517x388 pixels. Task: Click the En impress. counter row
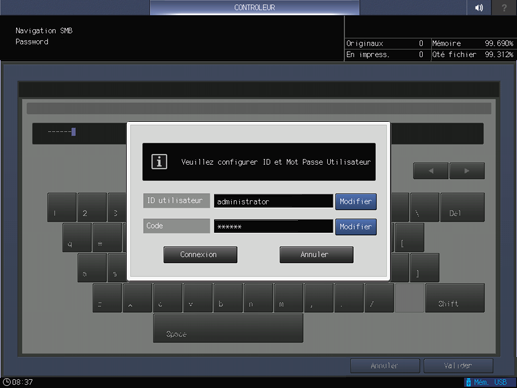pyautogui.click(x=388, y=54)
